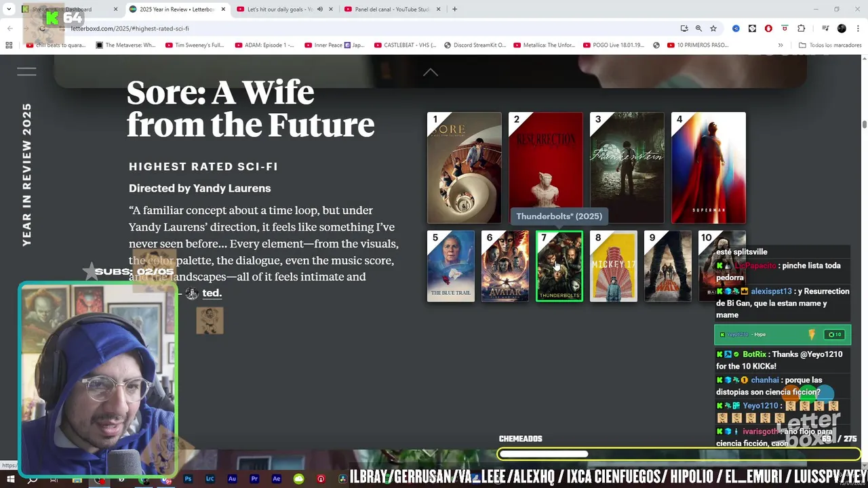The height and width of the screenshot is (488, 868).
Task: Launch Lightroom Classic from the taskbar
Action: (210, 479)
